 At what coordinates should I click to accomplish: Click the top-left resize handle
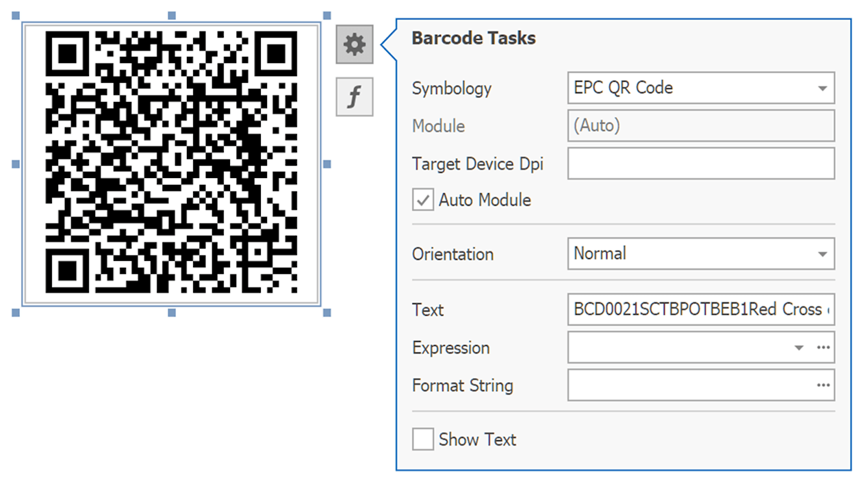[x=16, y=16]
